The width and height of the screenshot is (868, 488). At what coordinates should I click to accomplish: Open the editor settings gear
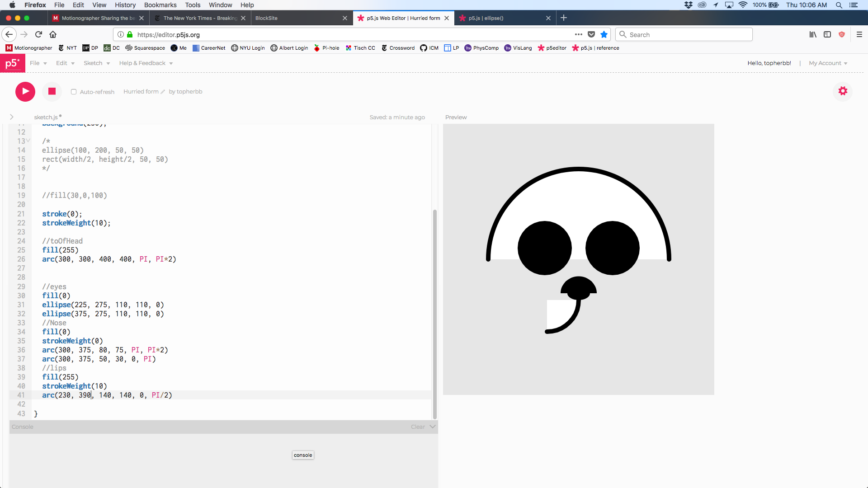pos(843,91)
